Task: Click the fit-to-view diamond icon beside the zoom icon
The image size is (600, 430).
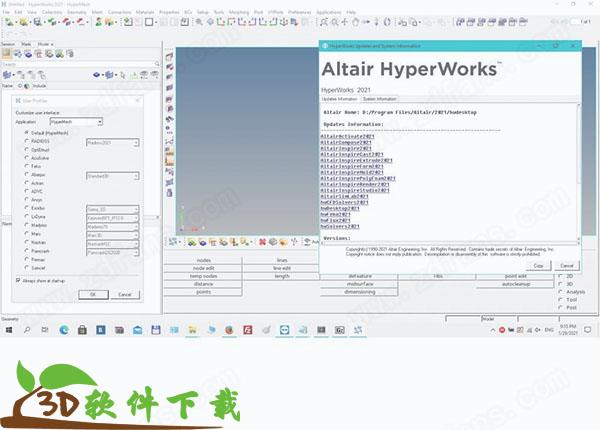Action: [x=210, y=22]
